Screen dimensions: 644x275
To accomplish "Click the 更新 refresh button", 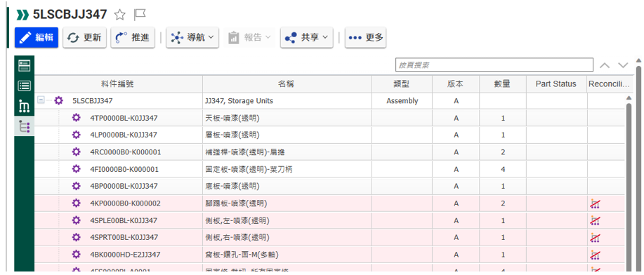I will coord(84,38).
